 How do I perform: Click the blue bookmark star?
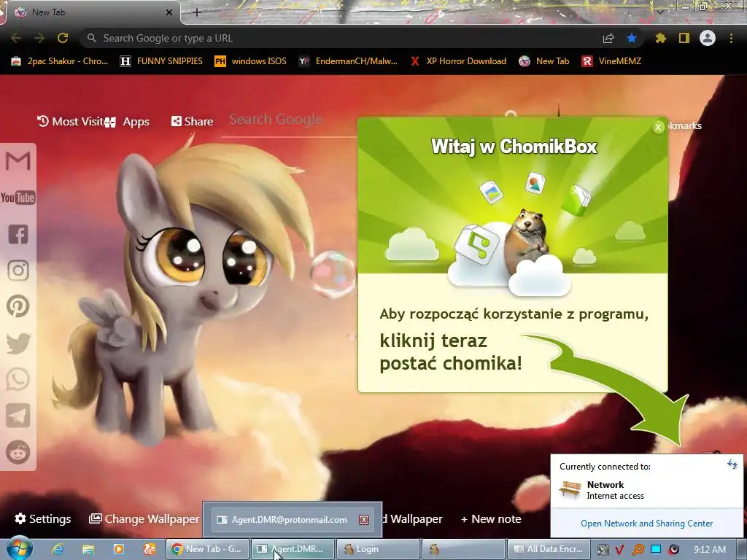click(632, 38)
